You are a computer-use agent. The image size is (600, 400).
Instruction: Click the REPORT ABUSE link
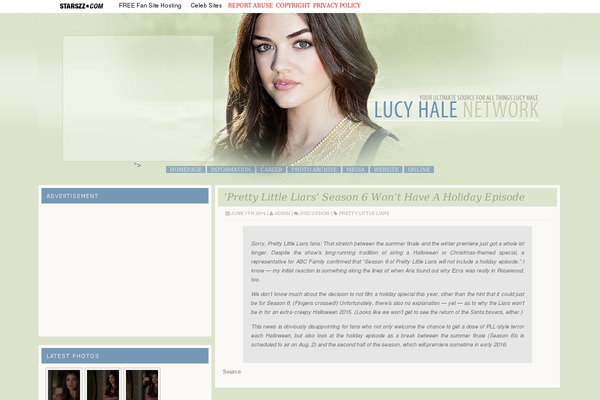pos(250,6)
